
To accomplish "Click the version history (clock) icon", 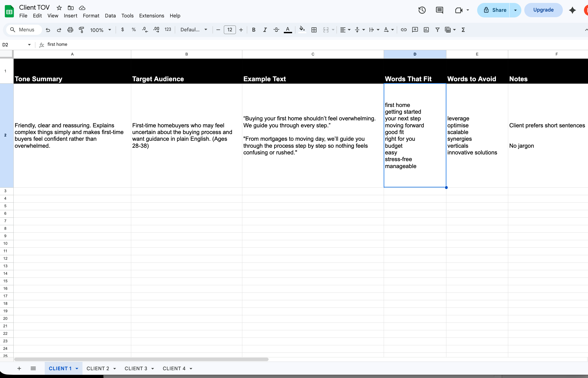I will pyautogui.click(x=422, y=10).
